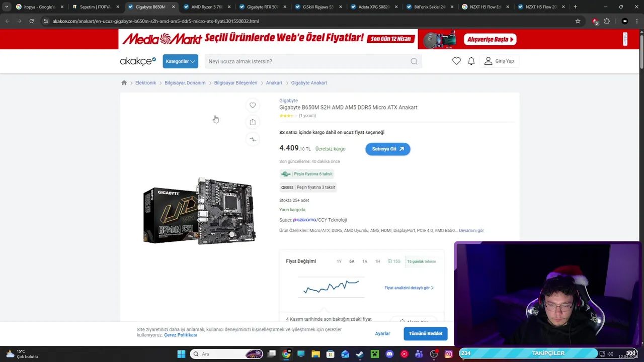Screen dimensions: 644x362
Task: Select the 1H price history range
Action: tap(377, 261)
